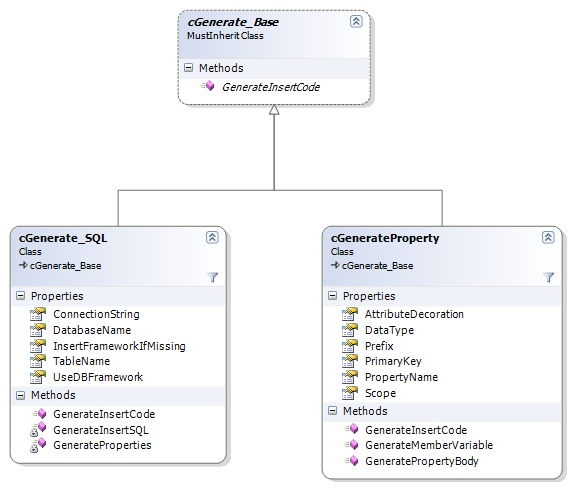Click cGenerate_Base base type label in cGenerate_SQL
This screenshot has height=488, width=571.
[x=66, y=266]
